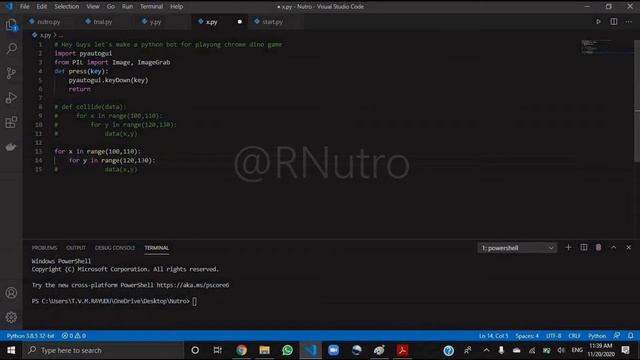640x360 pixels.
Task: Open Windows Start menu
Action: pyautogui.click(x=11, y=350)
